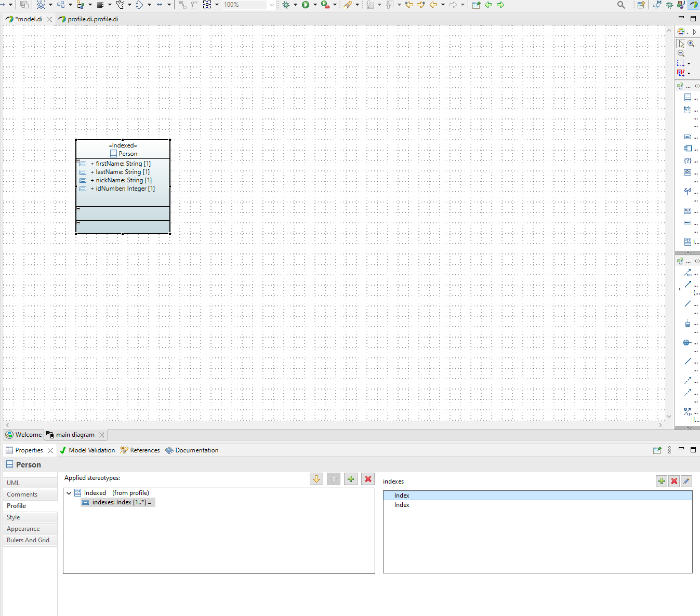Switch to the Papyrus perspective icon
This screenshot has width=700, height=616.
point(693,5)
